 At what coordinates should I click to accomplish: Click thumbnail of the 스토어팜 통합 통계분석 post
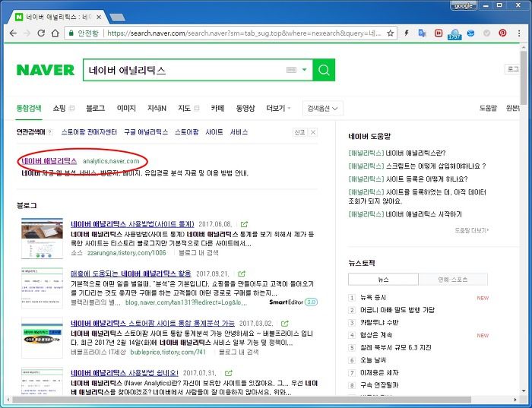[x=42, y=337]
